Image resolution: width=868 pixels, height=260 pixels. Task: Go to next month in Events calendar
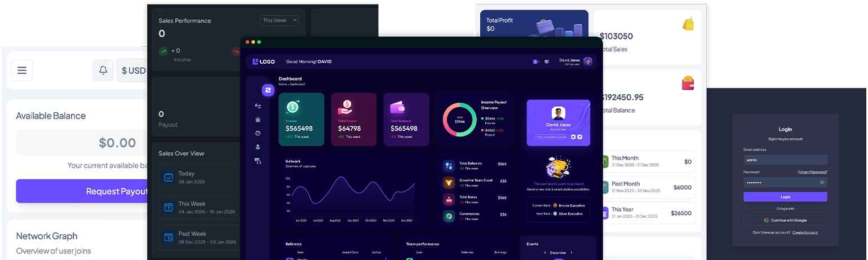coord(572,253)
